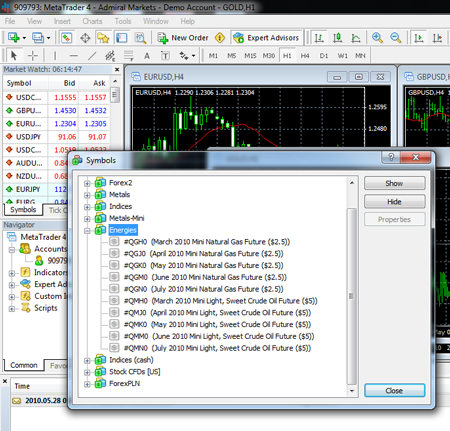Switch to M30 timeframe
The width and height of the screenshot is (450, 431).
pyautogui.click(x=269, y=56)
